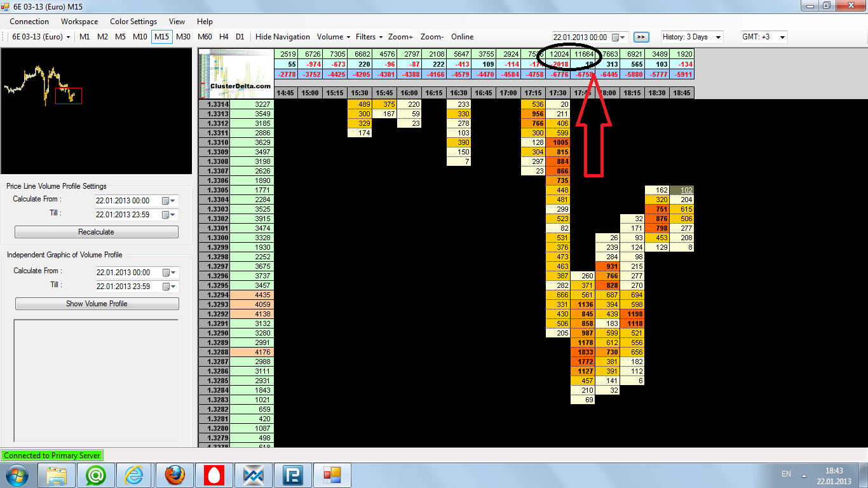Click the 4176 volume profile value
Image resolution: width=868 pixels, height=488 pixels.
(x=252, y=352)
